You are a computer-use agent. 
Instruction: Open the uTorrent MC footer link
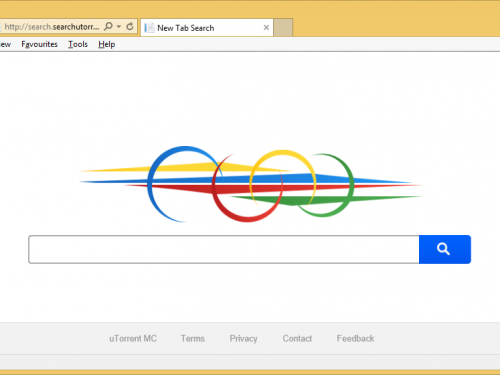pos(133,339)
